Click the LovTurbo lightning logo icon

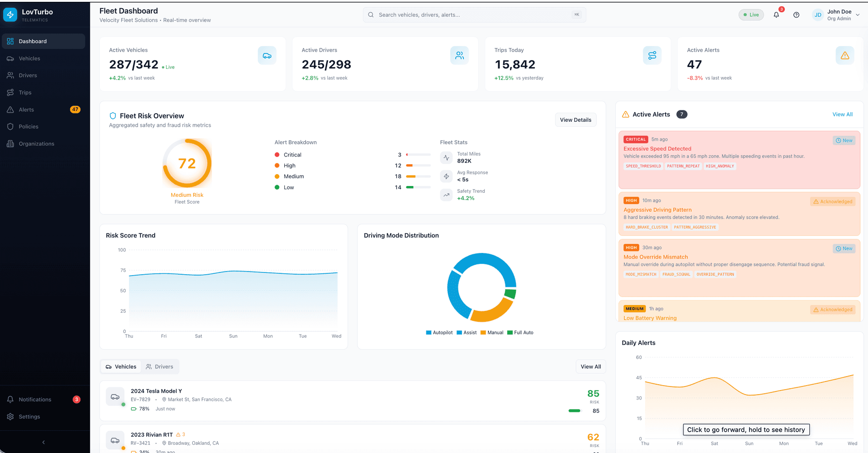[x=10, y=15]
